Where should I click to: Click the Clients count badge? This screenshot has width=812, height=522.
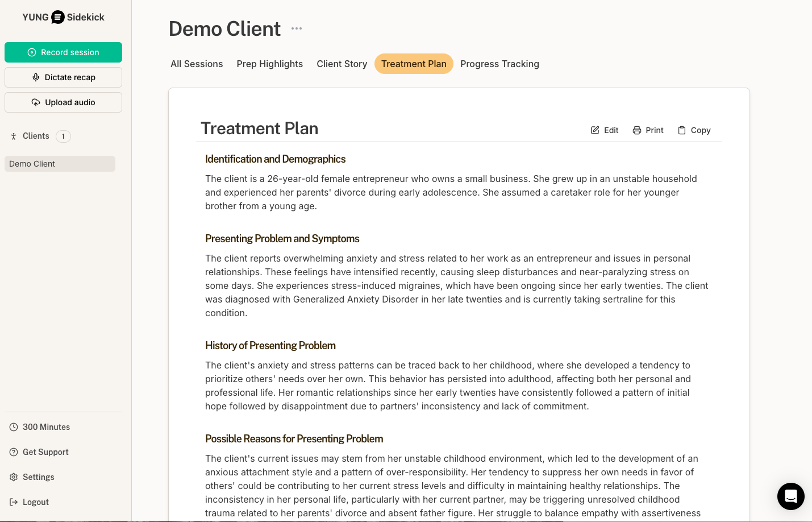(x=63, y=136)
